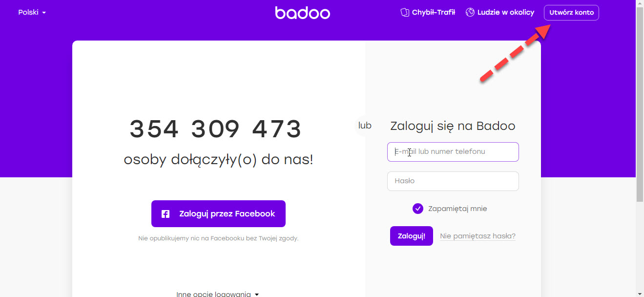Open Ludzie w okolicy menu item
This screenshot has width=644, height=297.
coord(500,12)
